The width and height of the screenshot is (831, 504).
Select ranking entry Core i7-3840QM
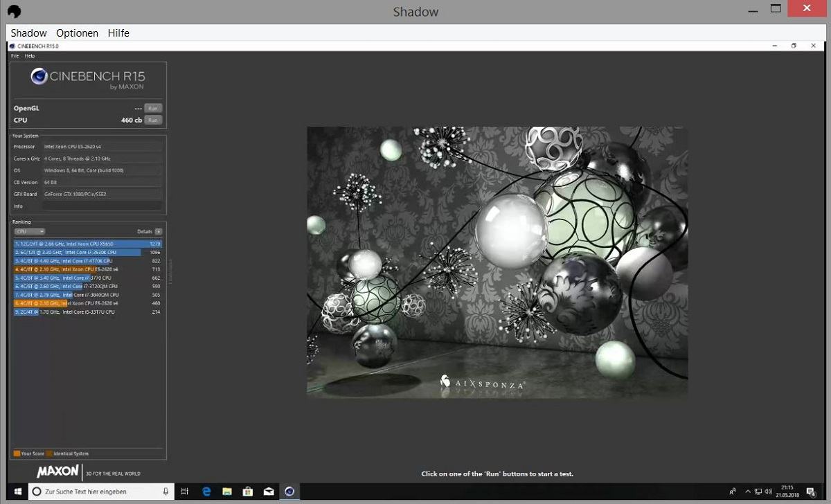click(x=88, y=295)
